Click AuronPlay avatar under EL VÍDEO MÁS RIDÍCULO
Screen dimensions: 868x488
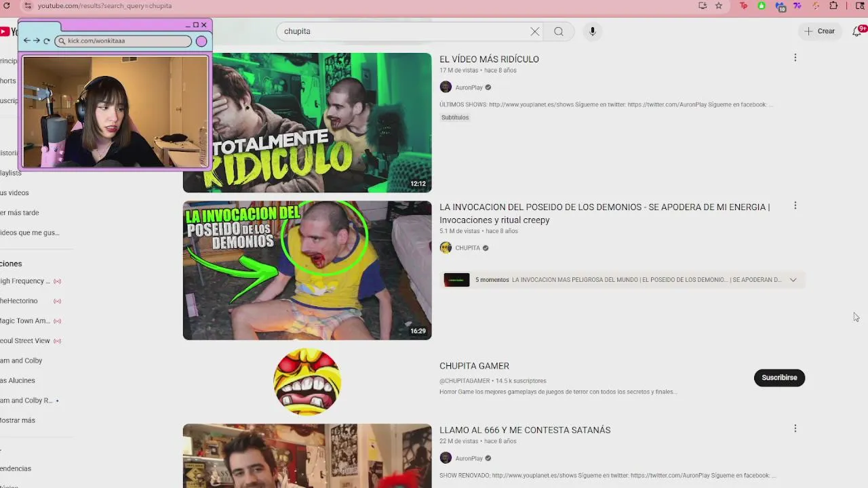(x=446, y=87)
